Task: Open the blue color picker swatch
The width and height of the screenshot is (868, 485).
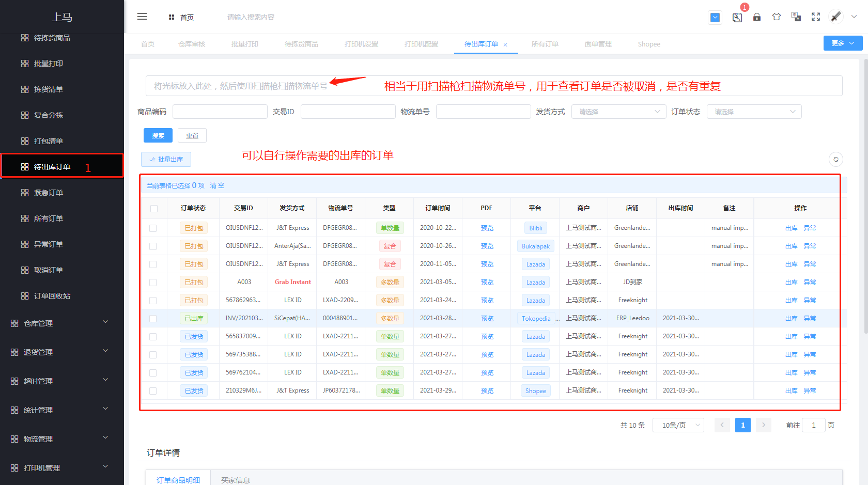Action: [715, 18]
